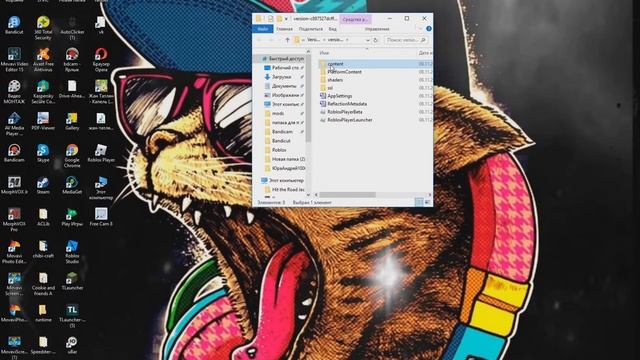Select the Free Cam 8 desktop icon
The width and height of the screenshot is (640, 360).
[101, 217]
